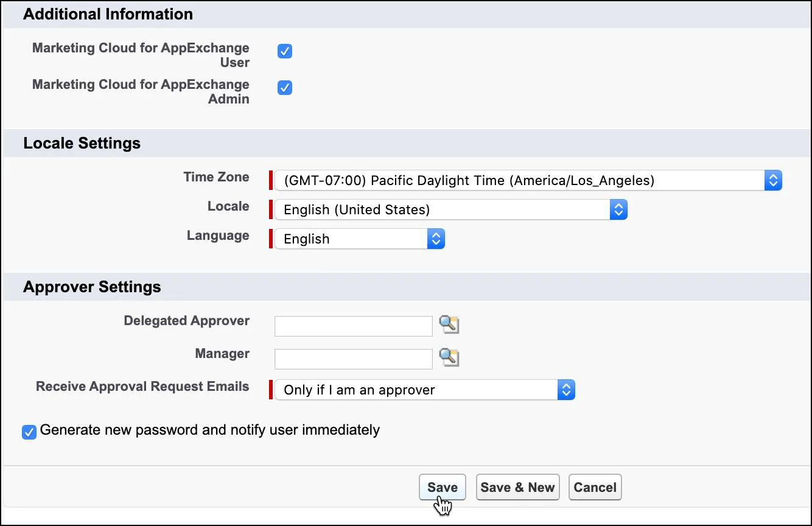Viewport: 812px width, 526px height.
Task: Toggle Generate new password and notify checkbox
Action: coord(29,432)
